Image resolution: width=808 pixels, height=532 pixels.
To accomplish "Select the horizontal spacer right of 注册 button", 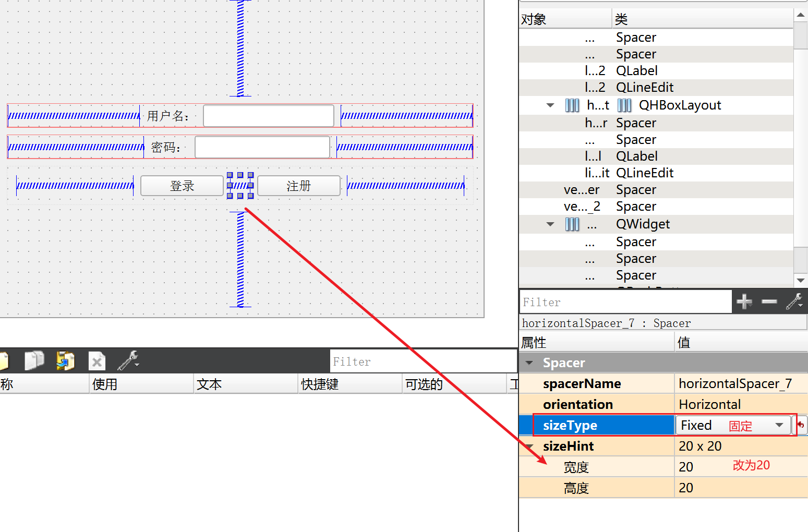I will [406, 186].
